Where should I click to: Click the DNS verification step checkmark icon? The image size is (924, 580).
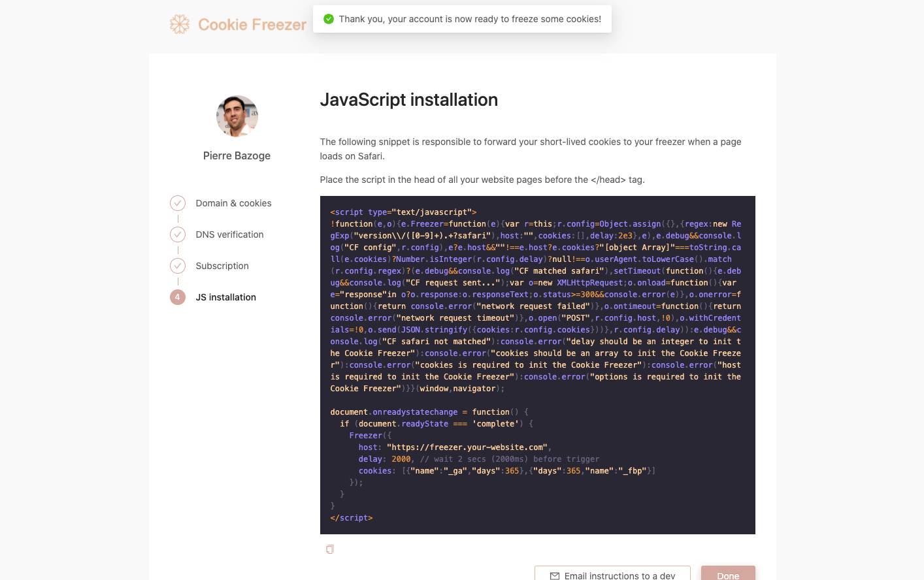178,234
